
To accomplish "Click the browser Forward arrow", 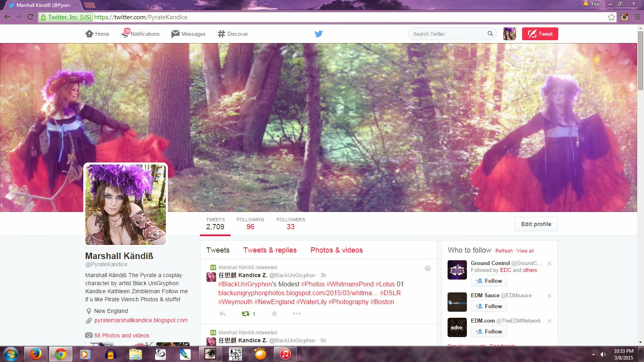I will click(19, 17).
